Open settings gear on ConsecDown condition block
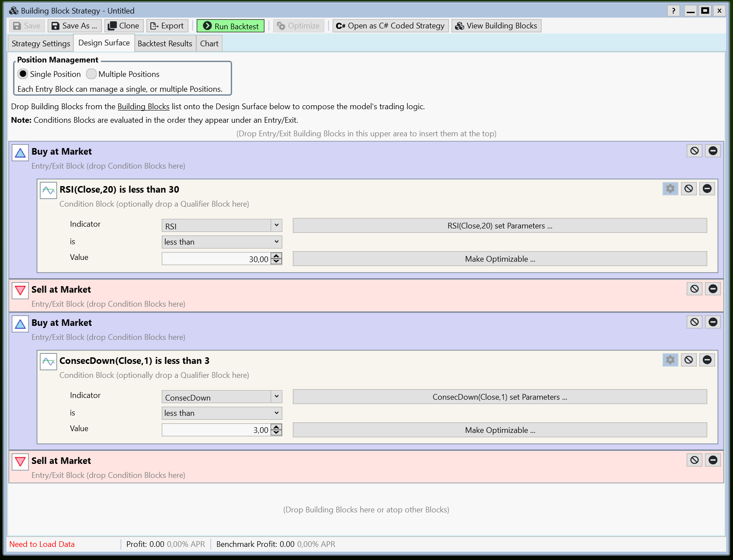 pos(670,360)
